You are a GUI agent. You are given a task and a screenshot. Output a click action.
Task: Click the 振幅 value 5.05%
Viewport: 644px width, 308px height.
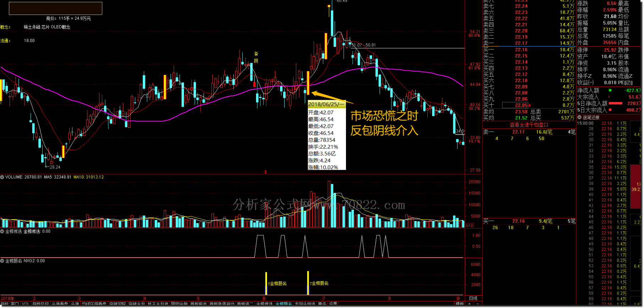coord(610,23)
